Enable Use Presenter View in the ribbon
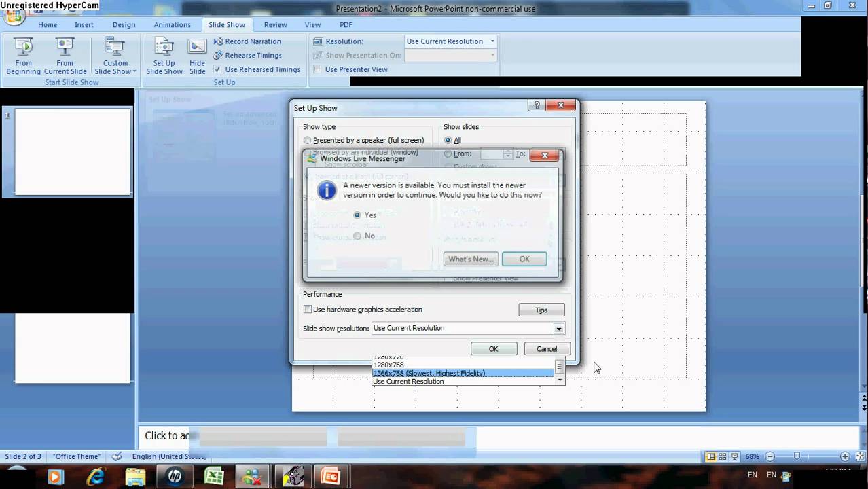868x489 pixels. (317, 69)
